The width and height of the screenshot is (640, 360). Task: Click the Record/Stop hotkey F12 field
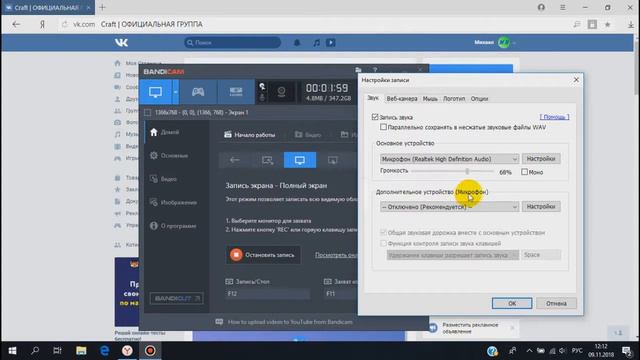coord(267,293)
